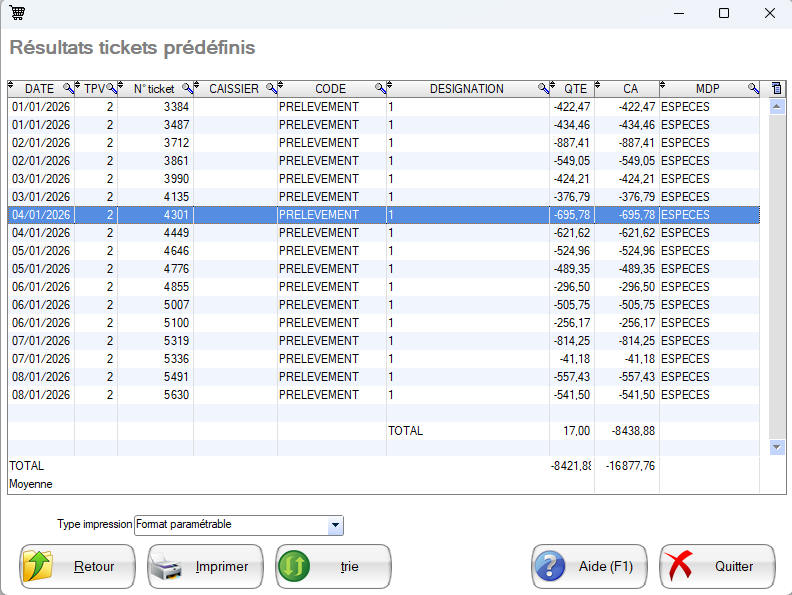Viewport: 792px width, 595px height.
Task: Click the magnifier icon in MDP column header
Action: pyautogui.click(x=753, y=89)
